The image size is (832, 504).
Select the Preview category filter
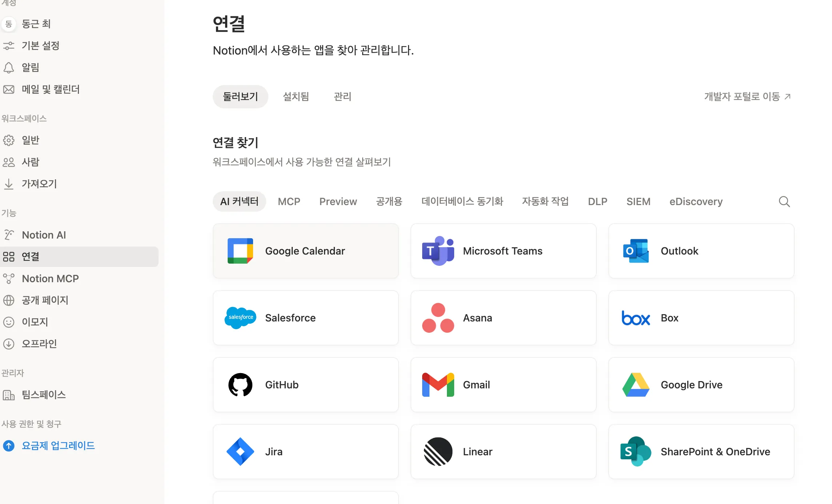[x=338, y=201]
